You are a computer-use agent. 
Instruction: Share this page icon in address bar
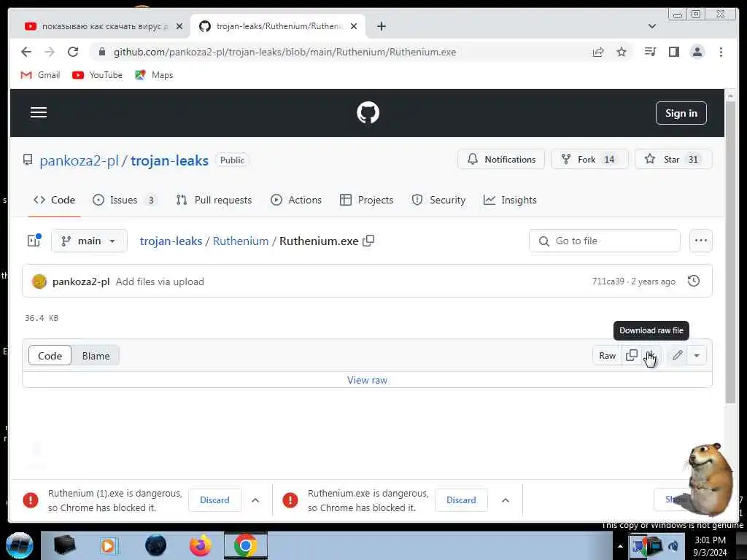598,52
